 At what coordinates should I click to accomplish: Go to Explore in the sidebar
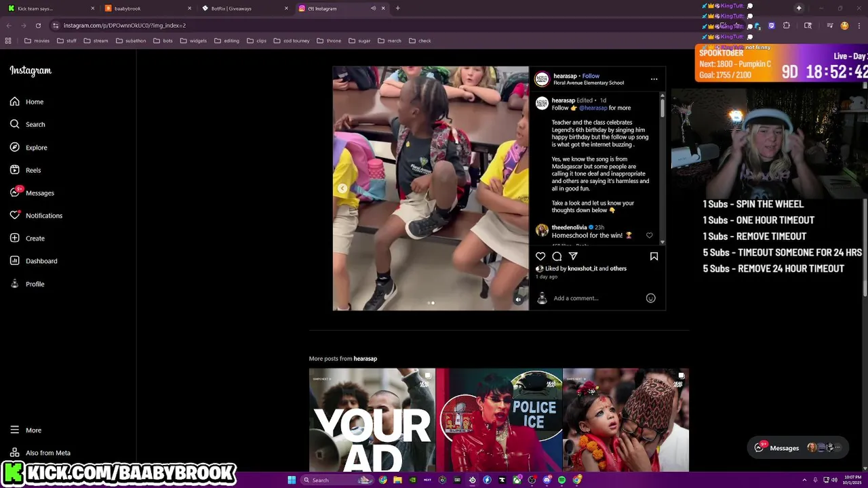pos(29,147)
